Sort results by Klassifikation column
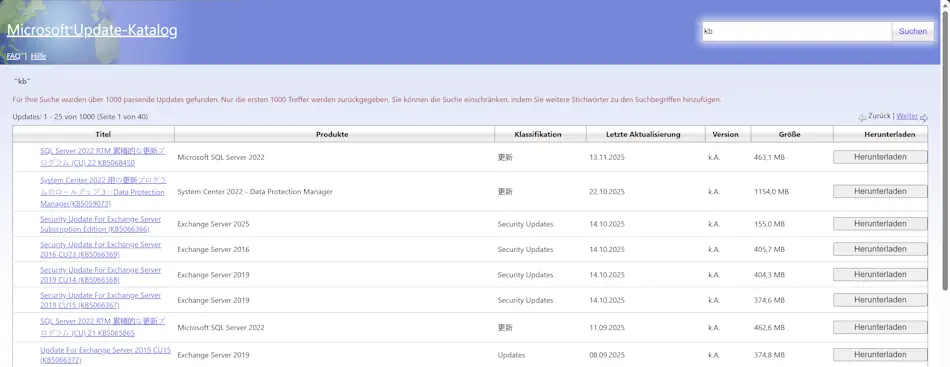The width and height of the screenshot is (950, 367). point(538,134)
